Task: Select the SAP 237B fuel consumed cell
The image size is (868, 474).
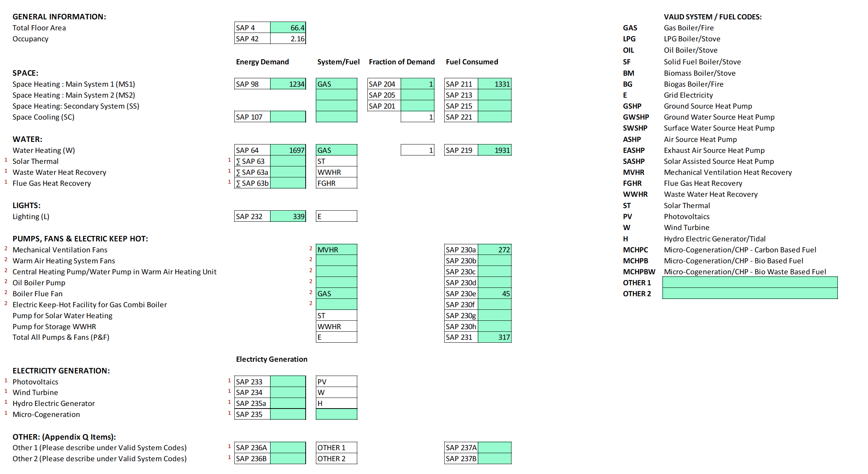Action: 494,459
